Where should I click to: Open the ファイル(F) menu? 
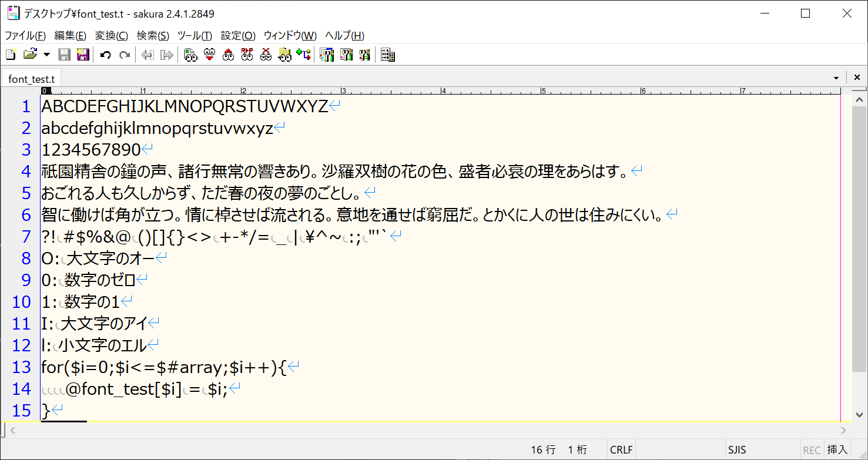(25, 36)
